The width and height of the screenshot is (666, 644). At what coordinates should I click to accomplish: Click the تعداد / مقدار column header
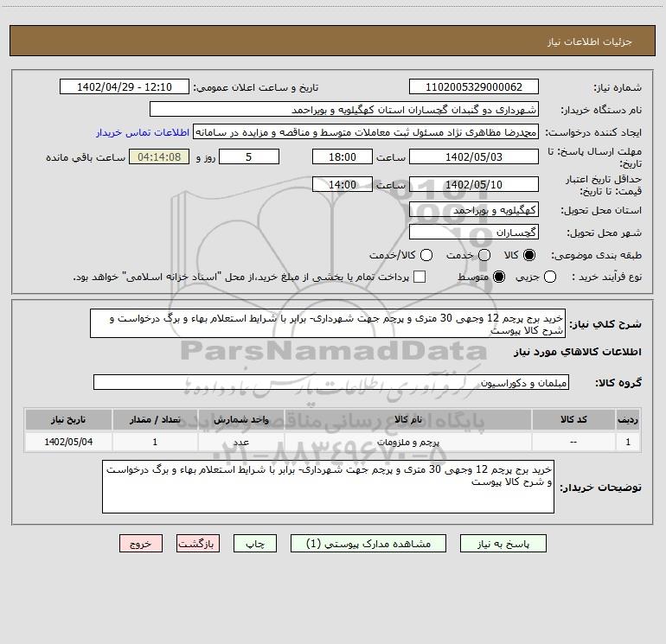(x=155, y=419)
